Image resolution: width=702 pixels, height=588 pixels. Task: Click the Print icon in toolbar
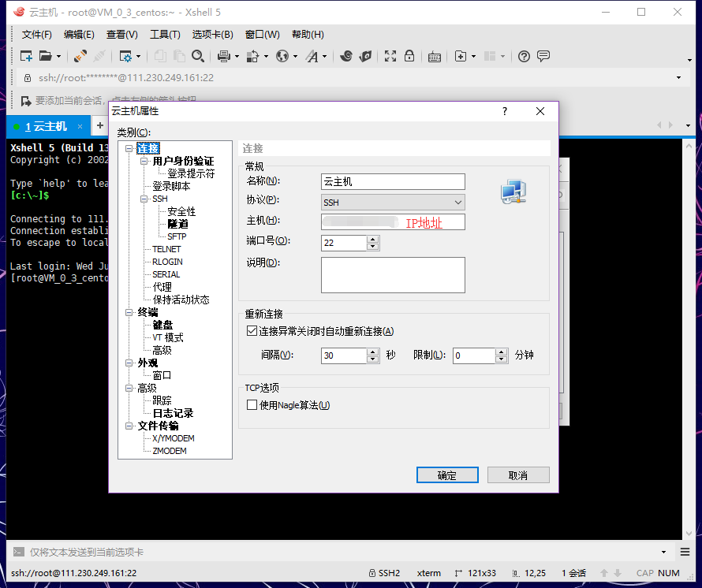click(x=223, y=57)
